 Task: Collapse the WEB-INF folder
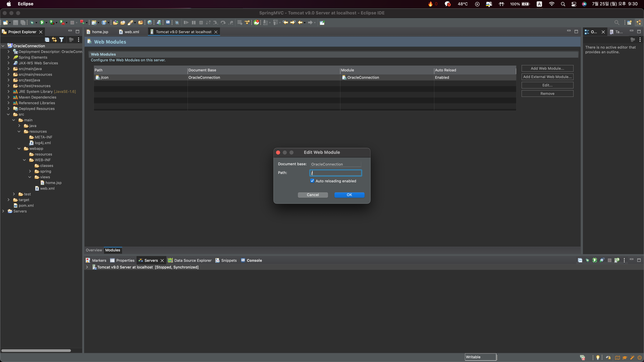(24, 160)
